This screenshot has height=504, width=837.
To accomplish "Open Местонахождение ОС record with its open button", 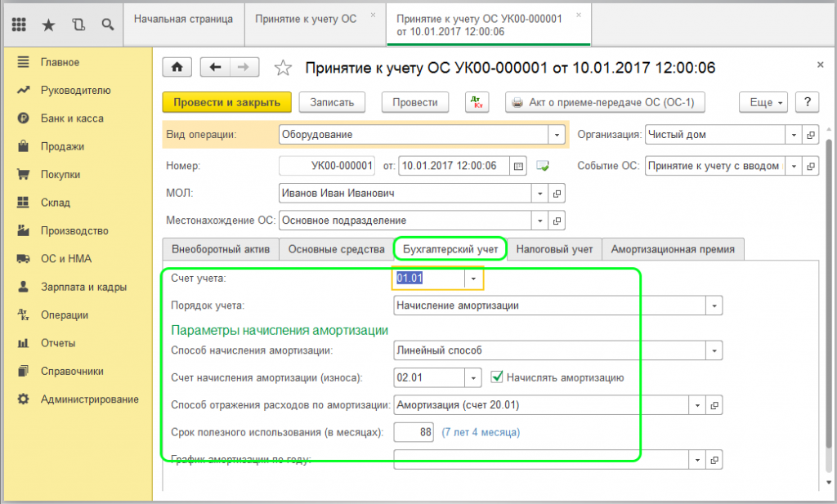I will click(x=557, y=221).
